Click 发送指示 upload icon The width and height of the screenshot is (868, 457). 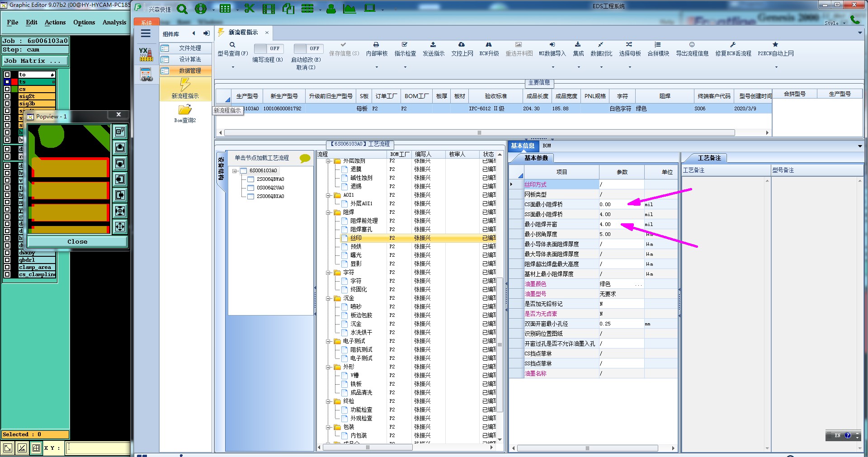coord(433,45)
